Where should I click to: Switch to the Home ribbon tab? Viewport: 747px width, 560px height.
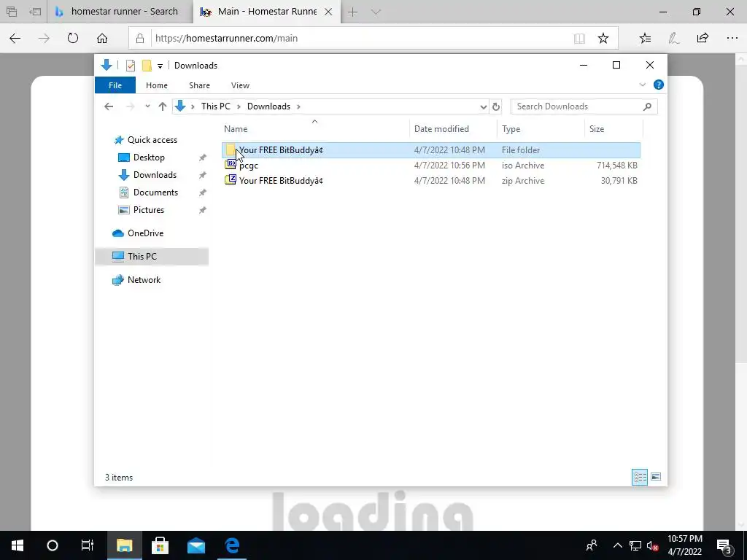click(157, 85)
